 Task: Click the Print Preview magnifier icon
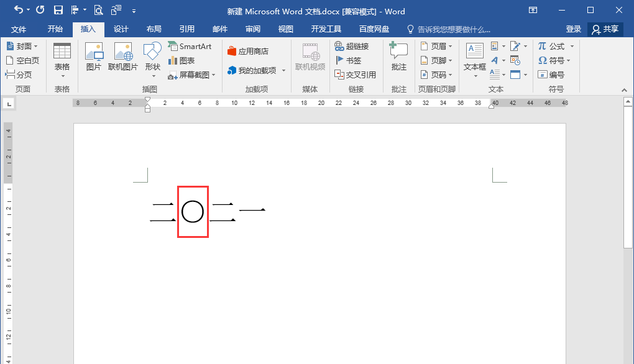98,10
